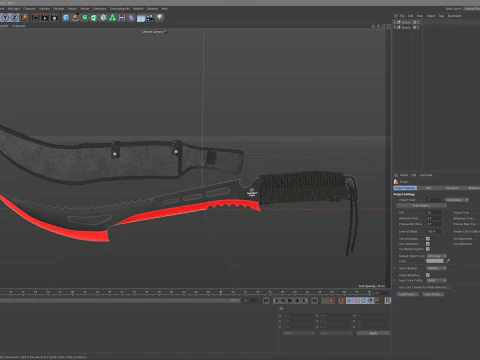Jump to start of timeline
This screenshot has height=360, width=480.
pyautogui.click(x=266, y=301)
